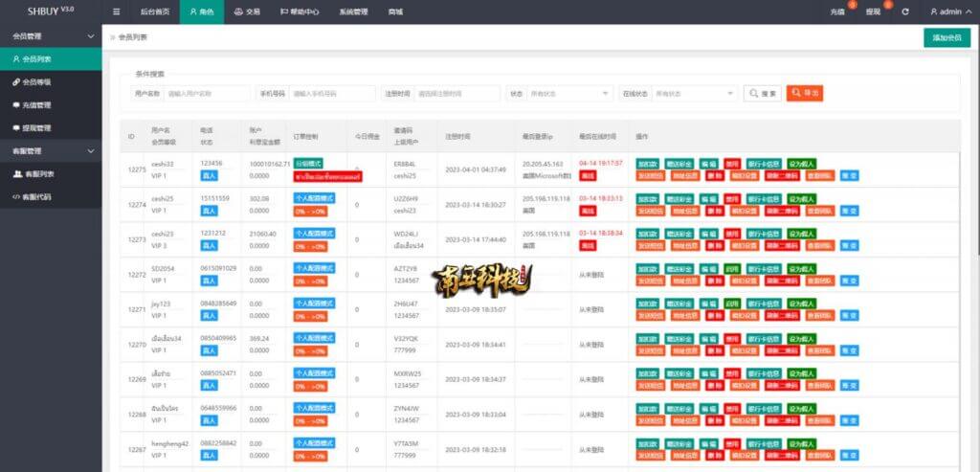Viewport: 980px width, 472px height.
Task: Click 分组模式 tag for ceshi33
Action: pos(308,164)
